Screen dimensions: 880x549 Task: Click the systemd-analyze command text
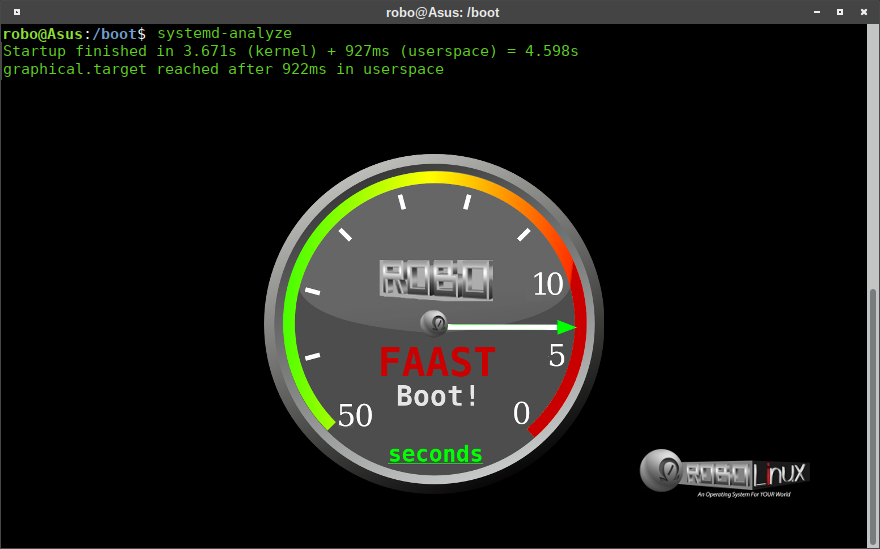(x=224, y=34)
